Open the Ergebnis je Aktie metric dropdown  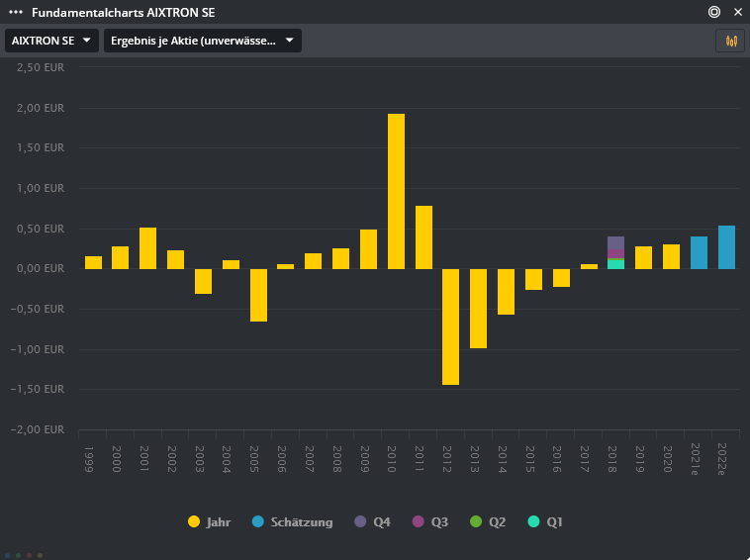[202, 41]
